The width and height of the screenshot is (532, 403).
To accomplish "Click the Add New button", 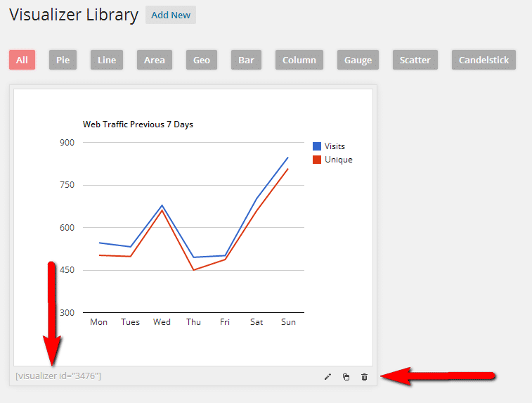I will pyautogui.click(x=170, y=15).
